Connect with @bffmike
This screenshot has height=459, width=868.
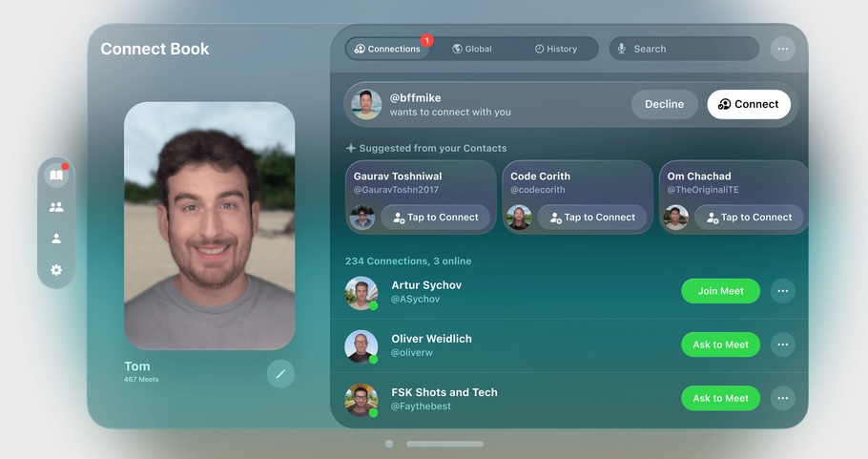(749, 104)
